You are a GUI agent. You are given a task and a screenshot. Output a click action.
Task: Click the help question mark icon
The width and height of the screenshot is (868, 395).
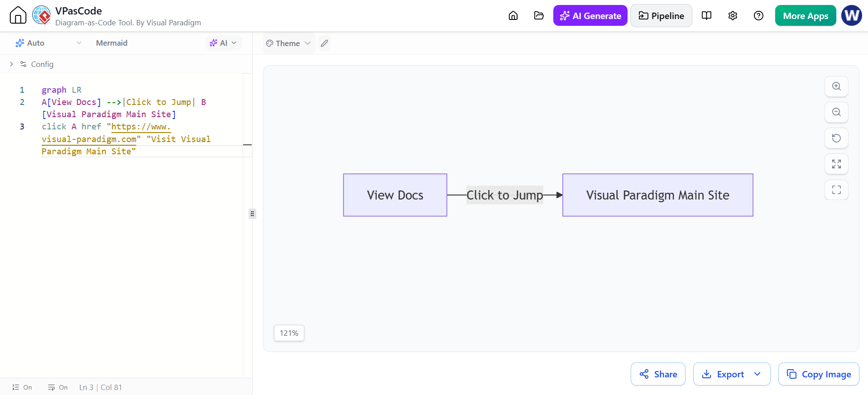(758, 16)
